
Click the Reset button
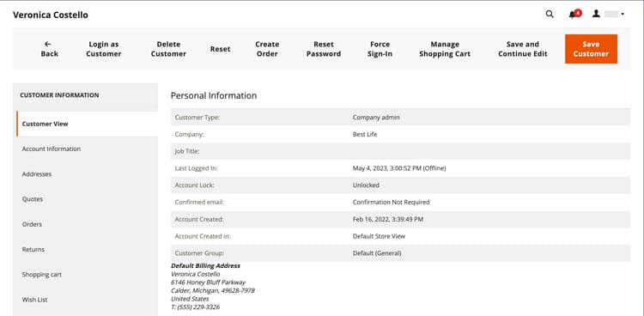(221, 49)
